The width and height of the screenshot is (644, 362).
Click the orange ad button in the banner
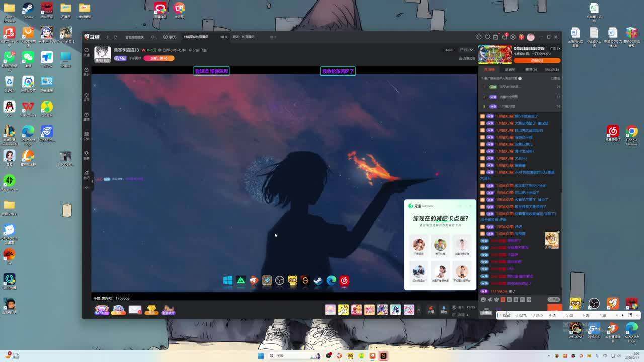(537, 60)
